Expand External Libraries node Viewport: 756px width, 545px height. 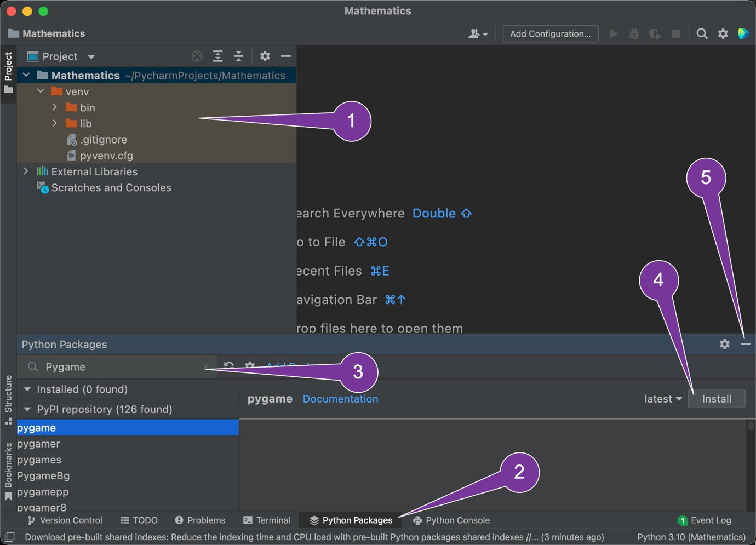(26, 171)
